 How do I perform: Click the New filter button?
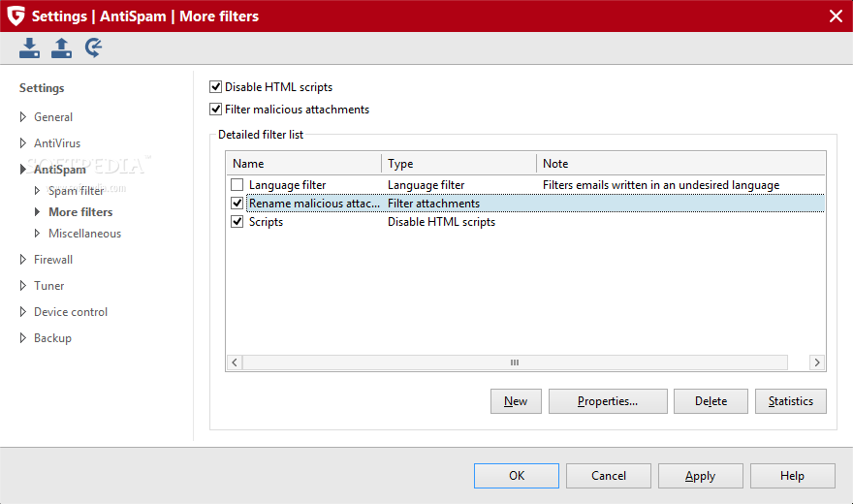coord(516,401)
